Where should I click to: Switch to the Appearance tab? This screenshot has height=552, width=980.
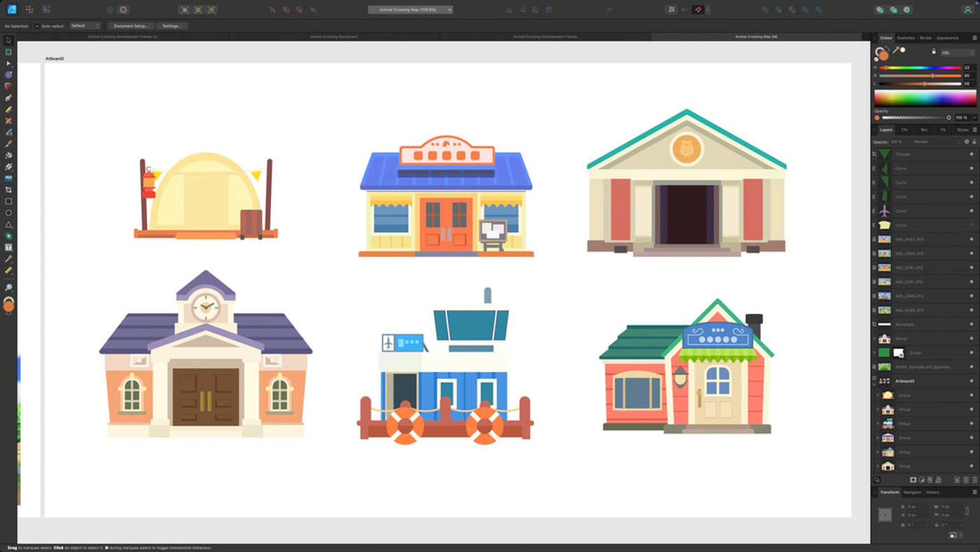948,37
